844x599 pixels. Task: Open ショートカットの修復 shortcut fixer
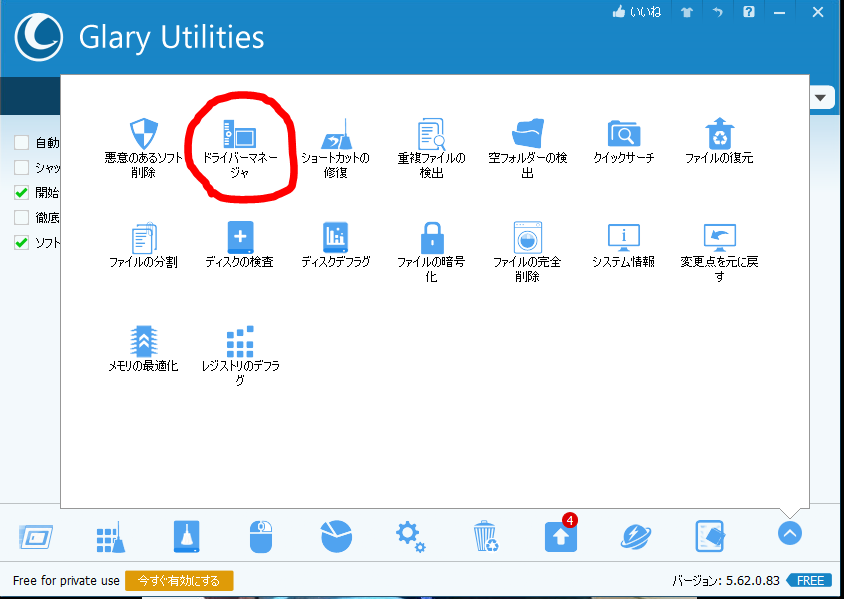click(x=335, y=149)
